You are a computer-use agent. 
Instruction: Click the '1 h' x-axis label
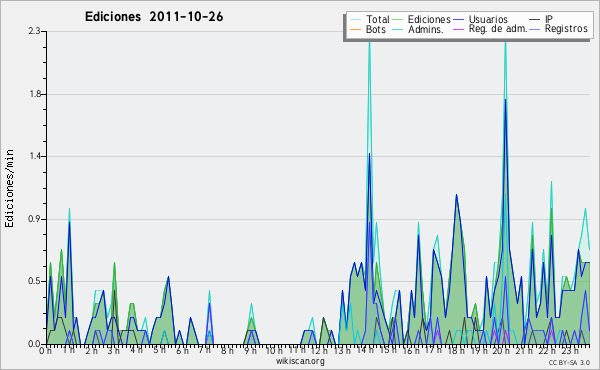coord(69,350)
